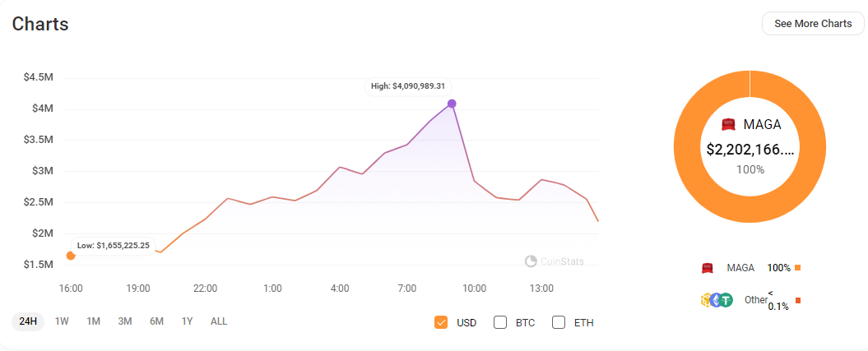The image size is (868, 351).
Task: Select the 3M time range
Action: click(125, 321)
